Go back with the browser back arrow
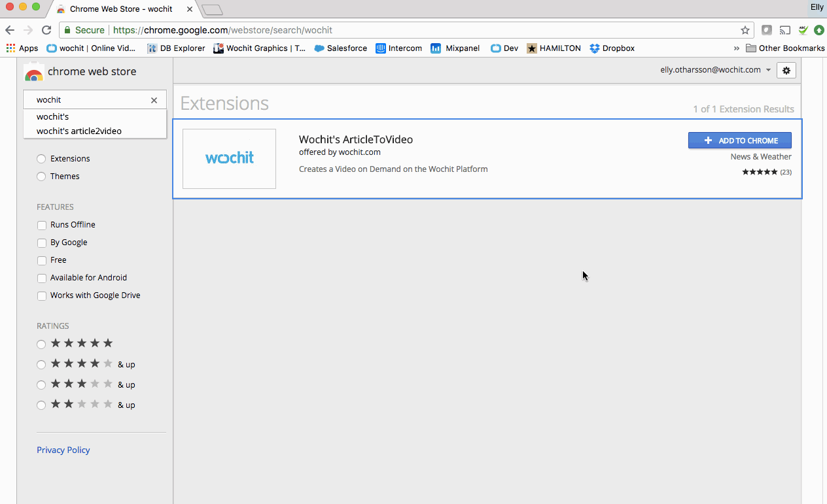The image size is (827, 504). point(10,30)
